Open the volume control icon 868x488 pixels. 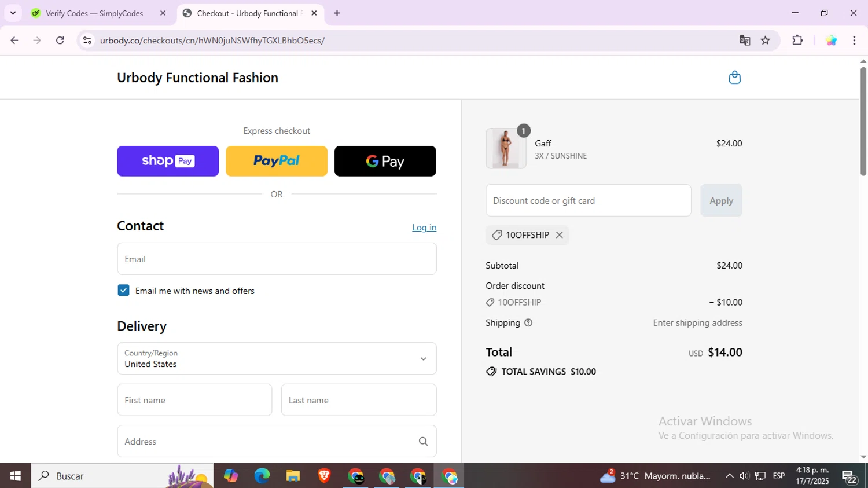(744, 476)
